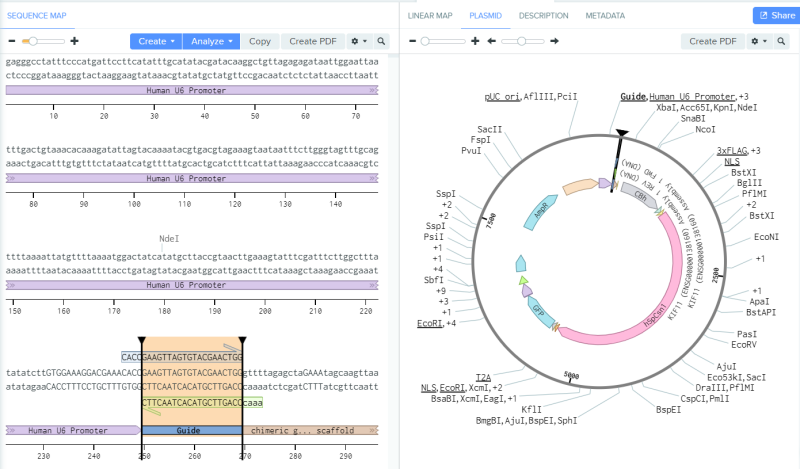Click the pUC ori label on plasmid
Viewport: 800px width, 469px height.
coord(502,96)
